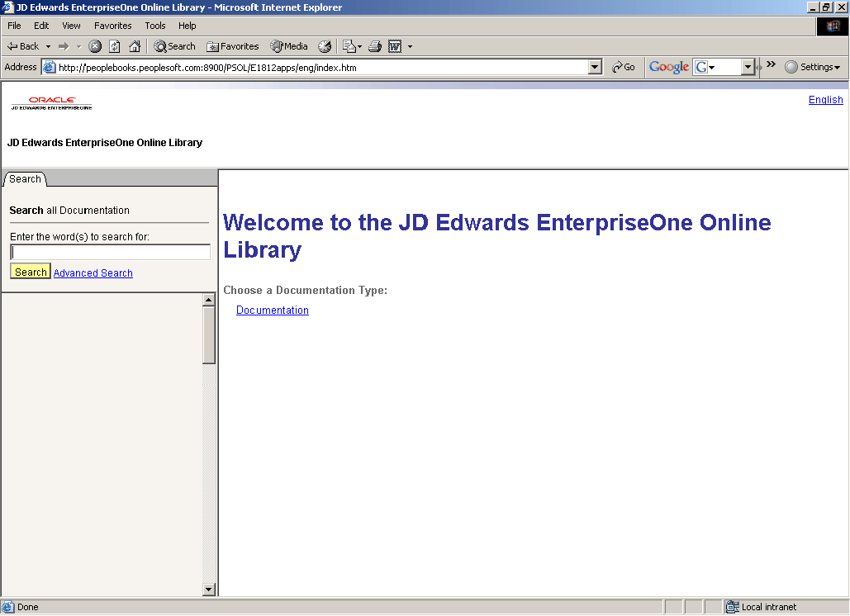Screen dimensions: 850x616
Task: Open the File menu
Action: 14,26
